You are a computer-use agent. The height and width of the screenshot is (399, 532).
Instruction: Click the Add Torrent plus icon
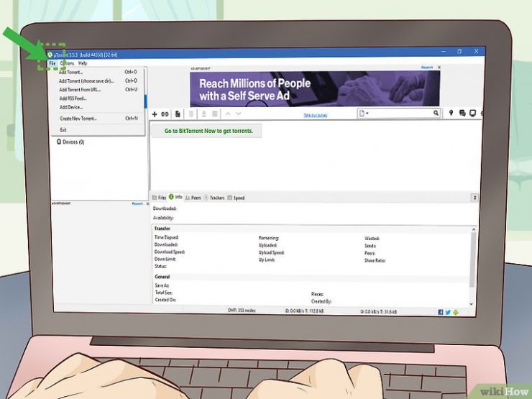click(155, 114)
